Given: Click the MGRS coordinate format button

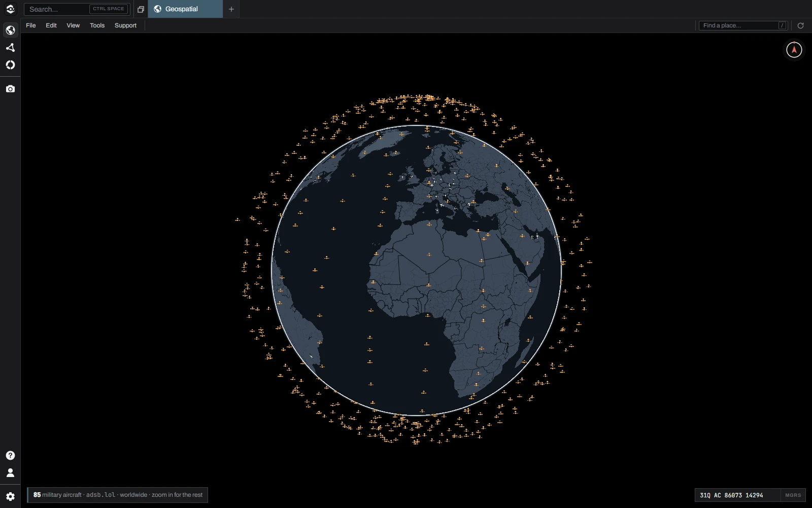Looking at the screenshot, I should 793,495.
